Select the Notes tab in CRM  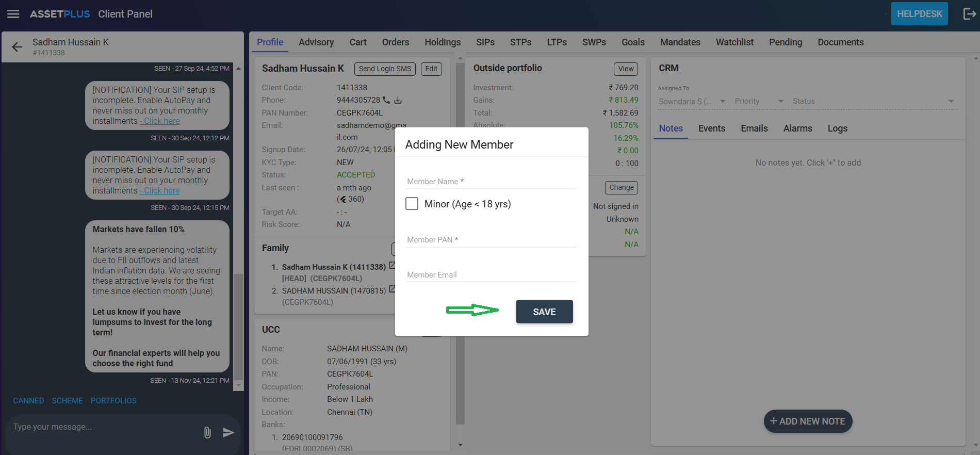pos(671,128)
